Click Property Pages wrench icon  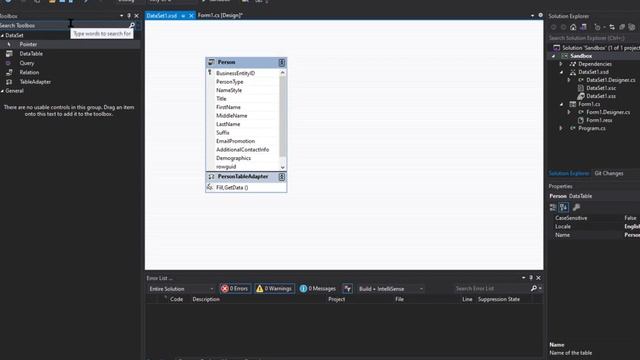[x=576, y=207]
